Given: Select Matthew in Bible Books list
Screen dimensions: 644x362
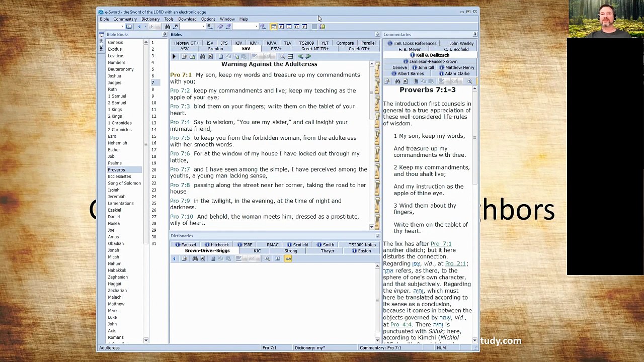Looking at the screenshot, I should point(116,304).
